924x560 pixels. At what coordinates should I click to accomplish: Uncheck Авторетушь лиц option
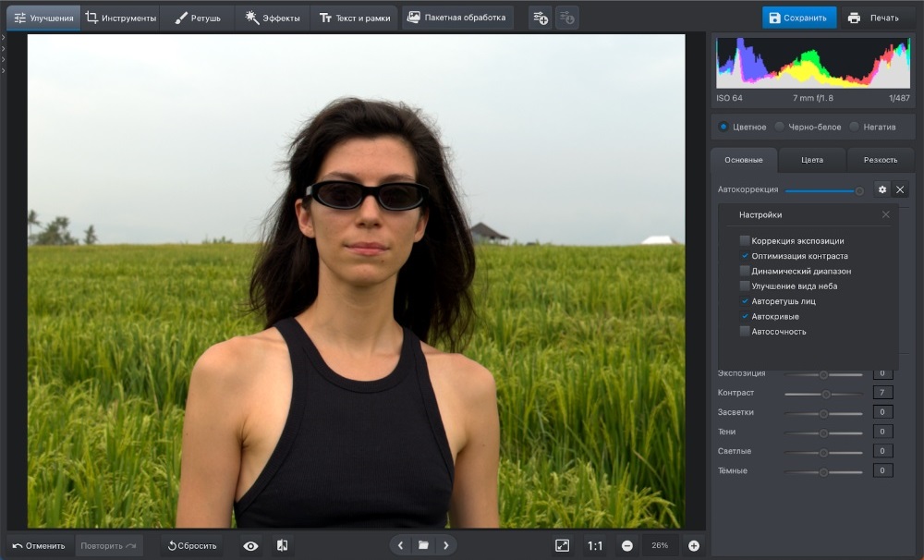coord(745,301)
